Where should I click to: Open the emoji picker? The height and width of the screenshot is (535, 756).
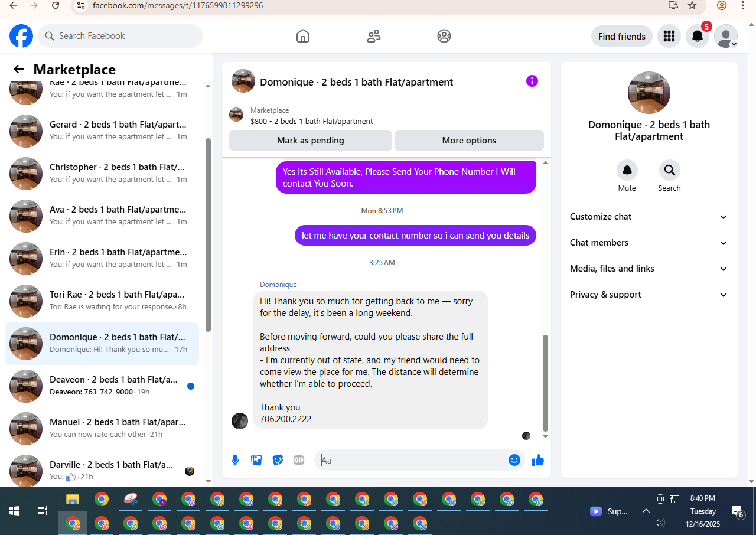pyautogui.click(x=514, y=460)
